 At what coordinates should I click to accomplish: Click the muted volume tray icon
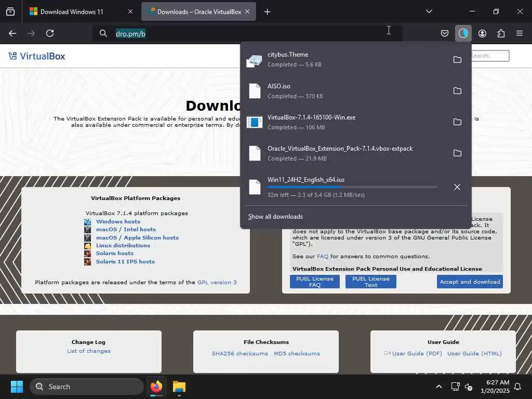469,387
